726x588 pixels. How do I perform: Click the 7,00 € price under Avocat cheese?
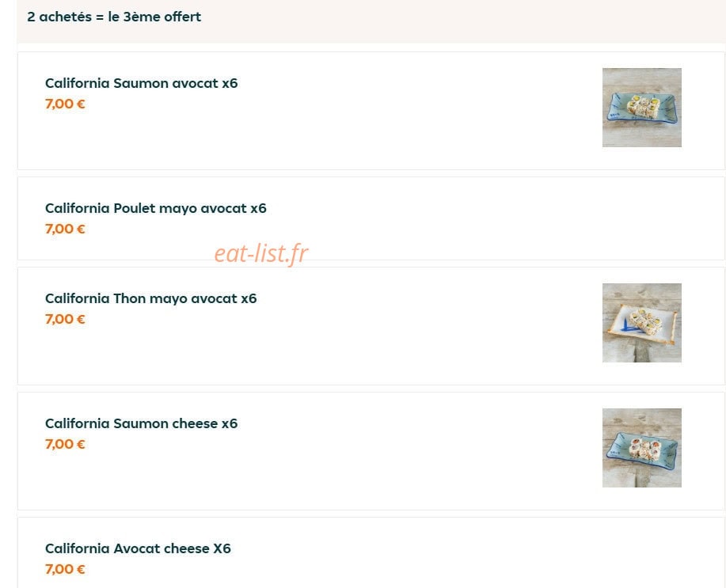coord(65,569)
